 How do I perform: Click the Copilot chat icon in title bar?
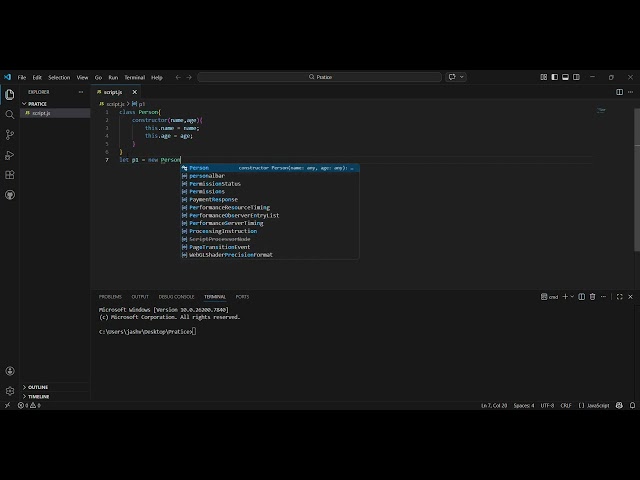452,77
